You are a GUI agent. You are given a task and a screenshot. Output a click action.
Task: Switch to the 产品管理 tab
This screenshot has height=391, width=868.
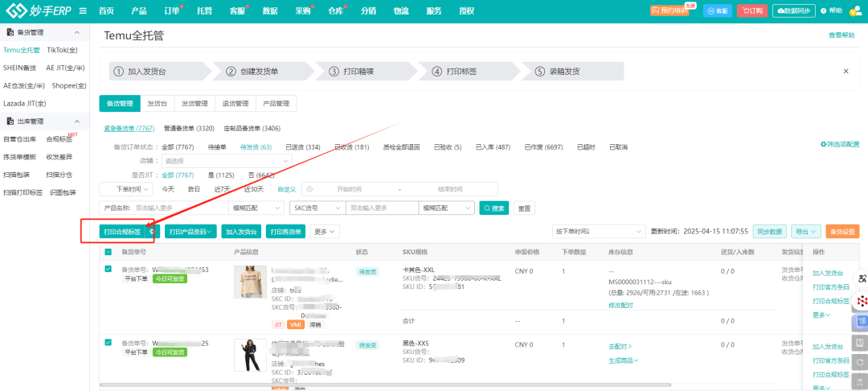pyautogui.click(x=276, y=104)
